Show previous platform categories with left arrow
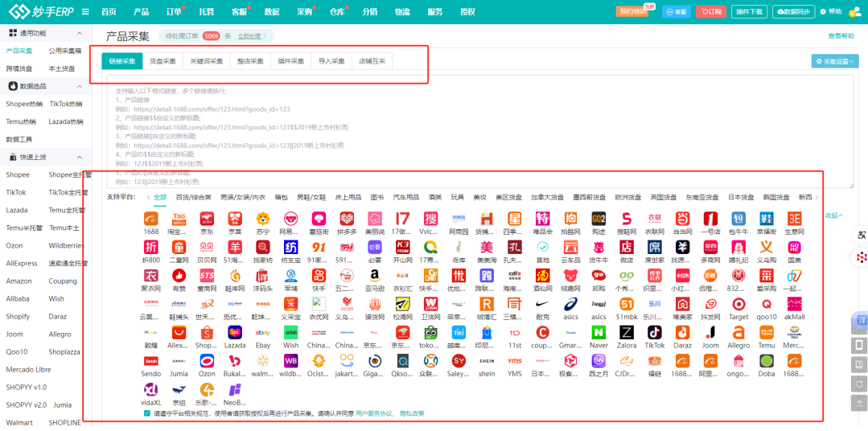 click(148, 198)
